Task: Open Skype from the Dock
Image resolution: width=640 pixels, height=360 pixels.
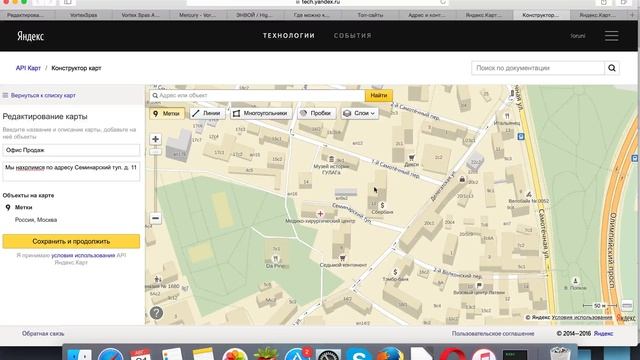Action: [358, 354]
